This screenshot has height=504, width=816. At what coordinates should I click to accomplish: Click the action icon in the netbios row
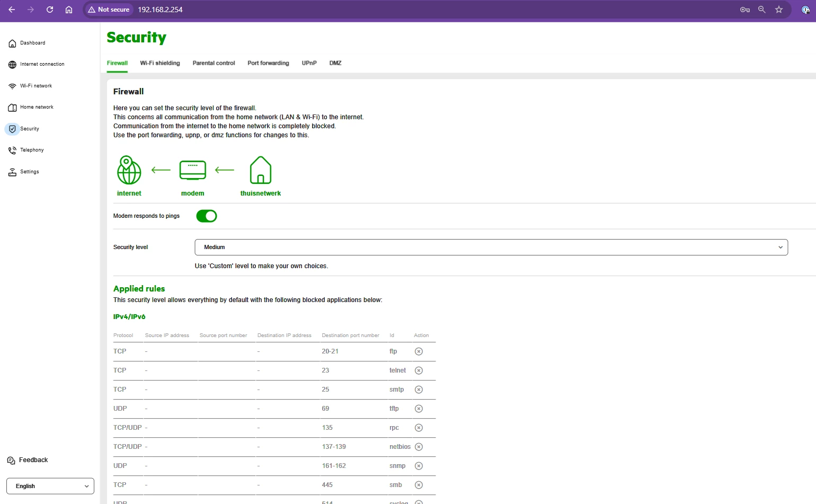click(x=419, y=447)
